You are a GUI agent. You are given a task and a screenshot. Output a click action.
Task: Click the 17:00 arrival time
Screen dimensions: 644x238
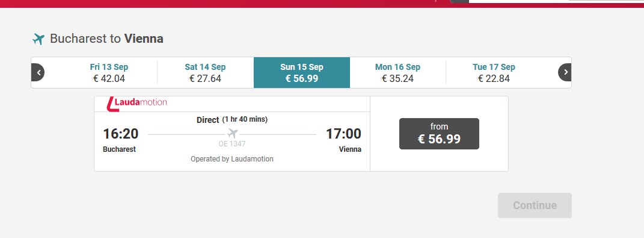[343, 134]
